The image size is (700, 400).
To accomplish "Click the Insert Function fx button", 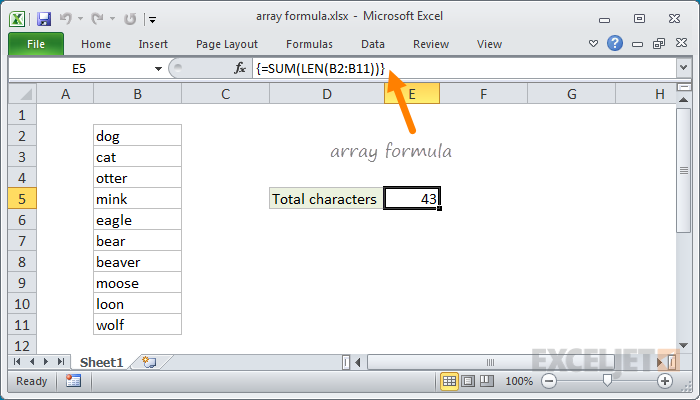I will 240,68.
